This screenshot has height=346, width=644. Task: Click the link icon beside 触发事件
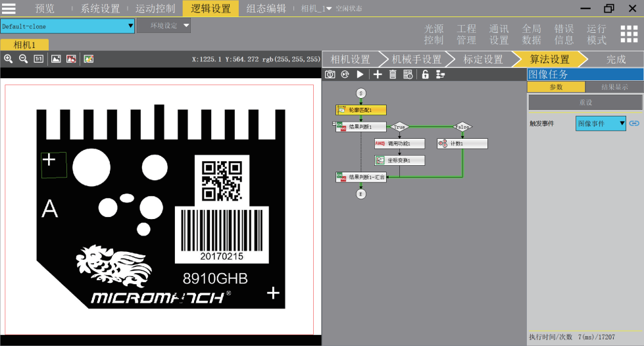pos(635,123)
